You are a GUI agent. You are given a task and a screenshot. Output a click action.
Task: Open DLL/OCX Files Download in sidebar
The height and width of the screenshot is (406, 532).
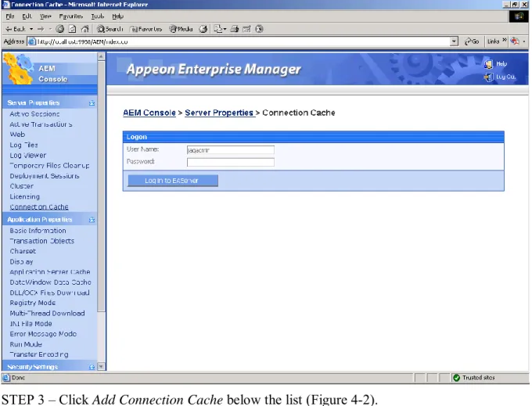49,293
